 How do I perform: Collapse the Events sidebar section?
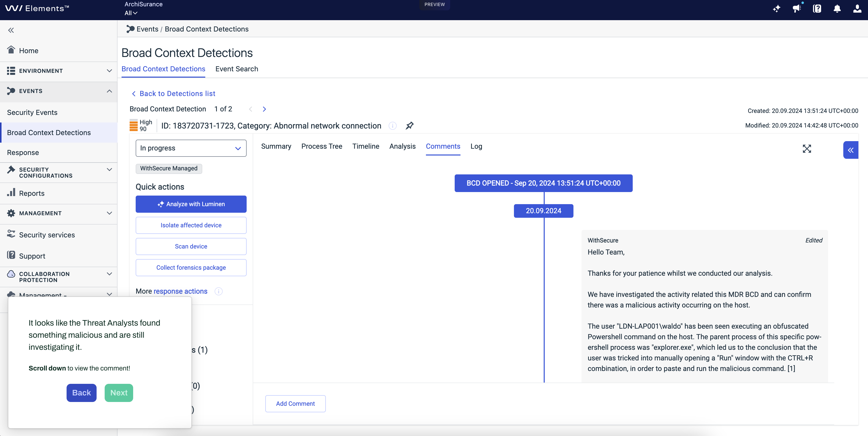[59, 91]
